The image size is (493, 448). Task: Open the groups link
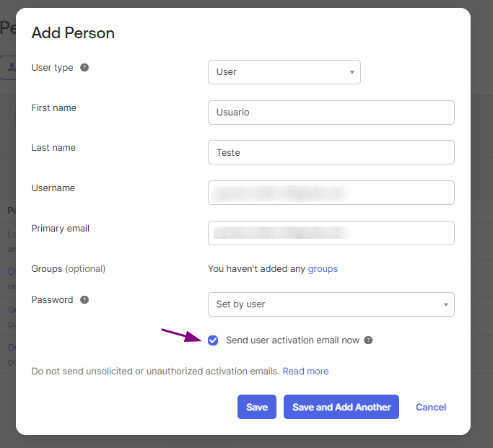(x=323, y=268)
